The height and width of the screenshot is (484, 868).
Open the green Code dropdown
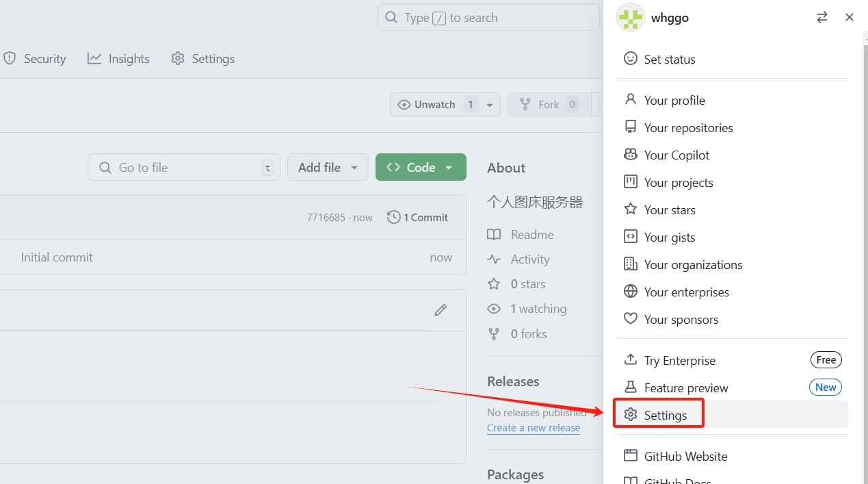[x=420, y=168]
